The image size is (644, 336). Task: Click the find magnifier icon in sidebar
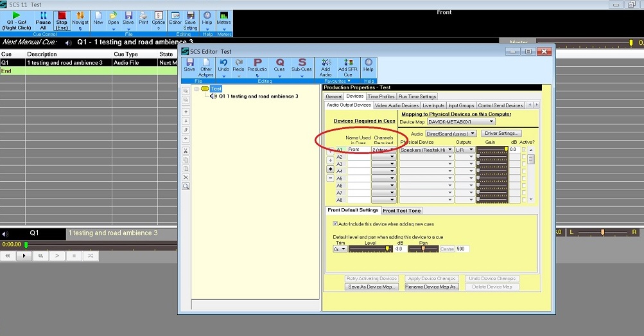[186, 186]
